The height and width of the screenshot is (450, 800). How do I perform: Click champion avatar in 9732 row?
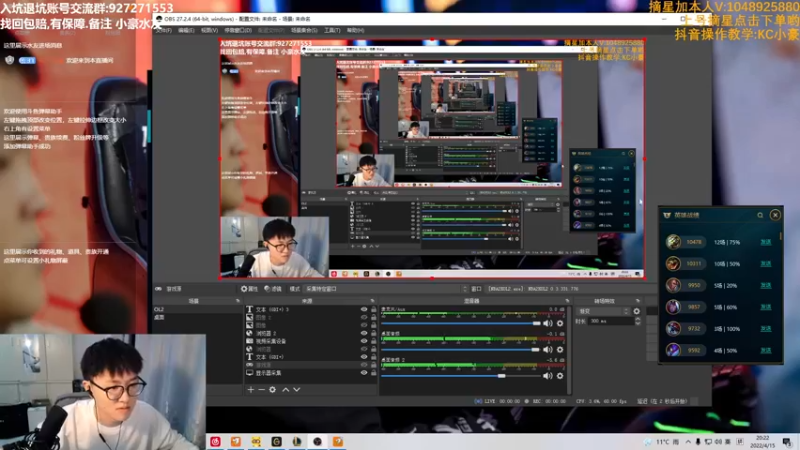(673, 329)
